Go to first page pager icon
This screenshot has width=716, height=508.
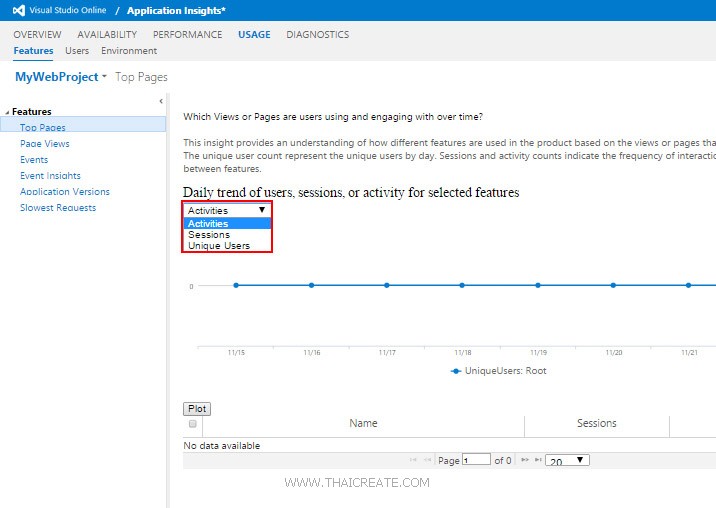coord(413,460)
